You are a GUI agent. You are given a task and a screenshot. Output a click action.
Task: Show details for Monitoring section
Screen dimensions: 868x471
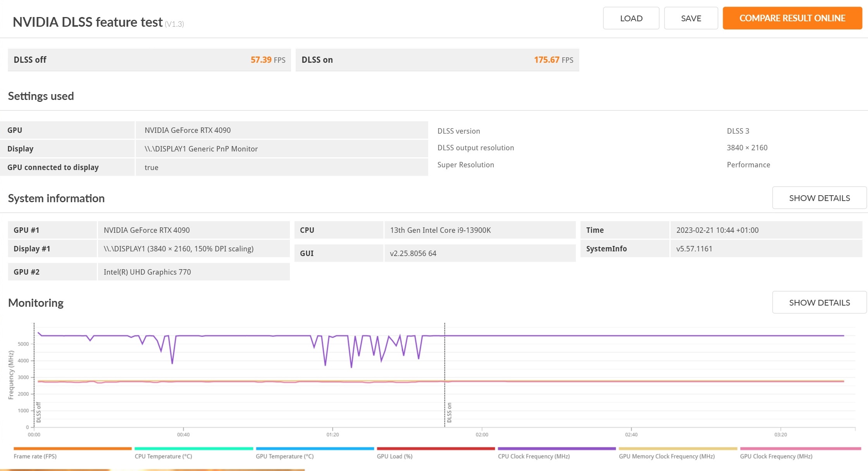[x=819, y=303]
